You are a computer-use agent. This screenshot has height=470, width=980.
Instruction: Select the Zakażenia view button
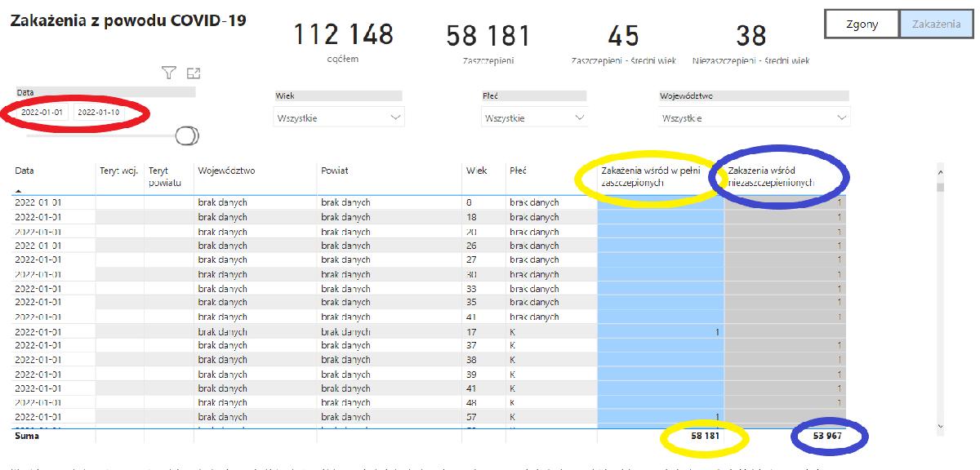[x=934, y=24]
